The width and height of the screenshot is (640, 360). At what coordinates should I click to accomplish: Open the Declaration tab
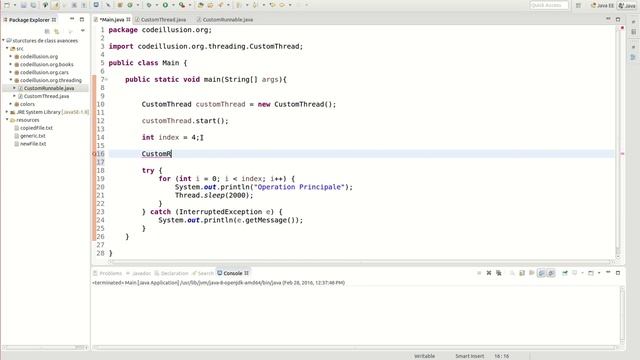pos(171,273)
